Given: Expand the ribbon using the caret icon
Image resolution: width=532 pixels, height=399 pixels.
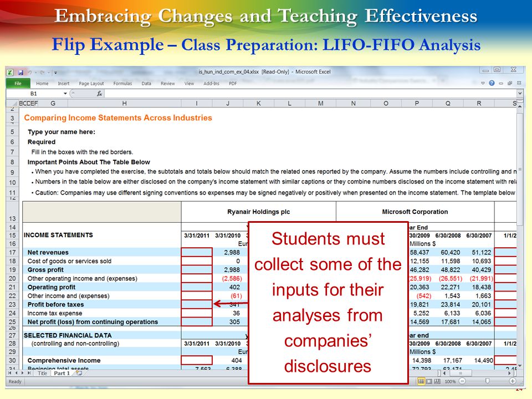Looking at the screenshot, I should 483,83.
